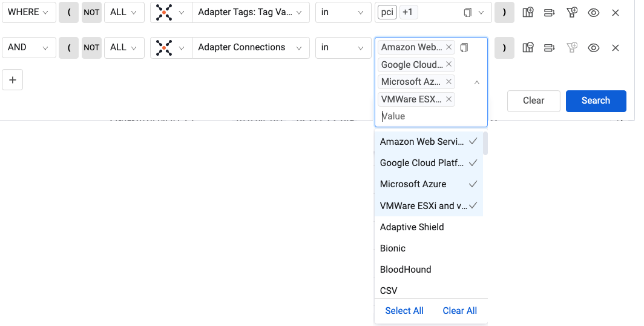644x326 pixels.
Task: Click the Search button
Action: [x=596, y=101]
